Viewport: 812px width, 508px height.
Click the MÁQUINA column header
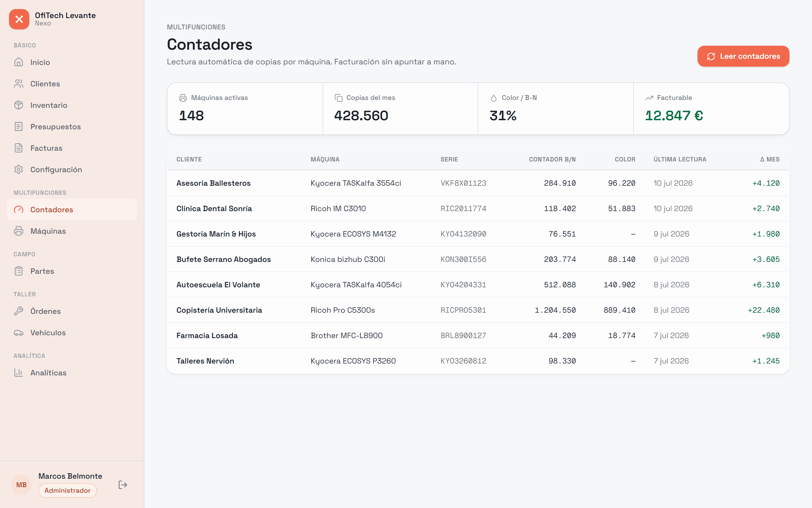point(325,159)
